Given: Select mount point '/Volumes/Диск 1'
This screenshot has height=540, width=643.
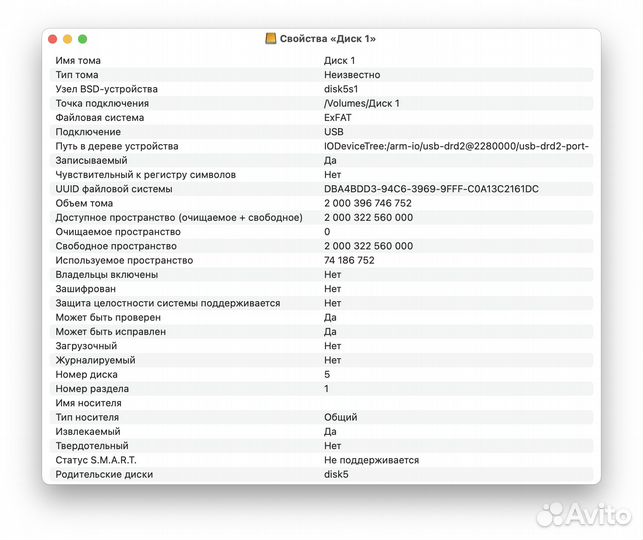Looking at the screenshot, I should coord(362,103).
